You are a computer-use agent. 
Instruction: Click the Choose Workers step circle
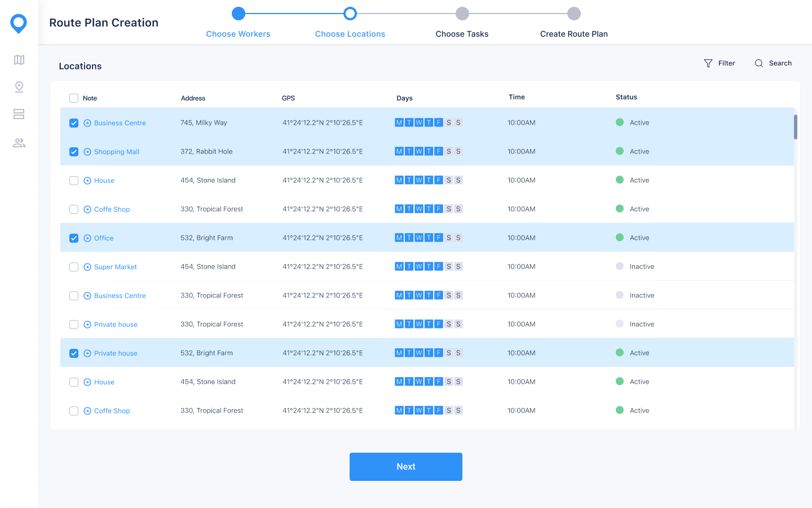coord(239,14)
